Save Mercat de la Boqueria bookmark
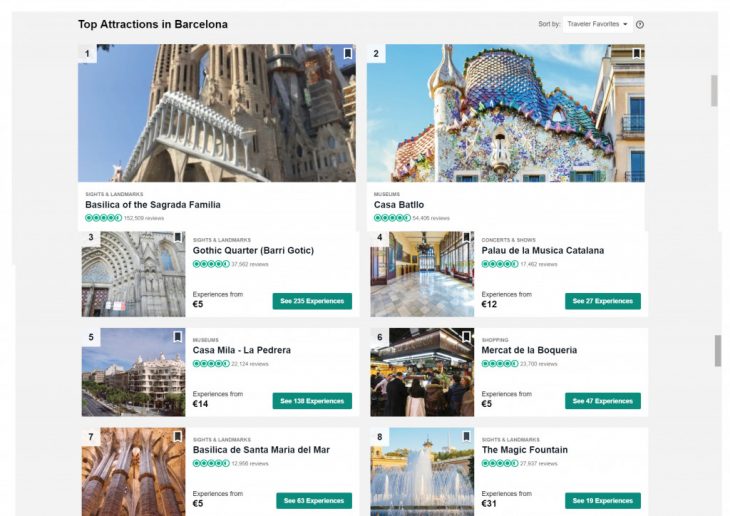 pos(466,337)
